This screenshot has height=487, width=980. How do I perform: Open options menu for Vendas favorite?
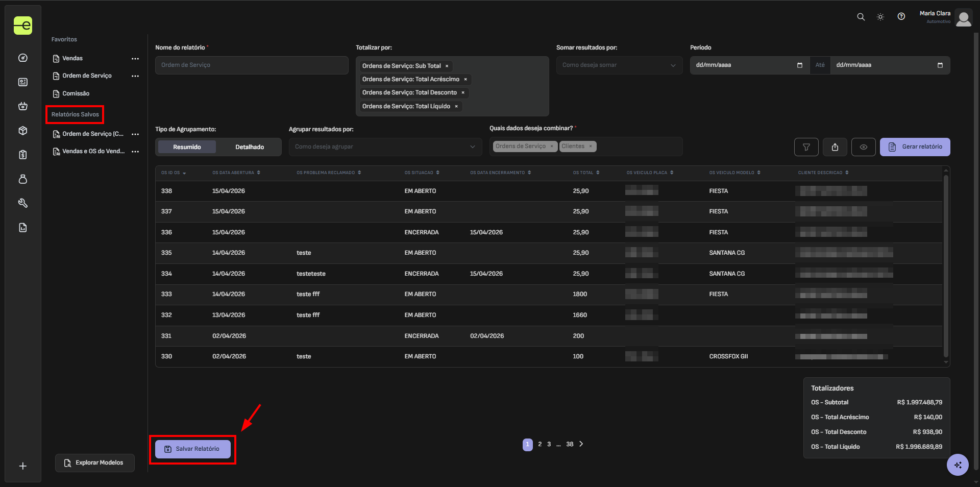click(135, 59)
